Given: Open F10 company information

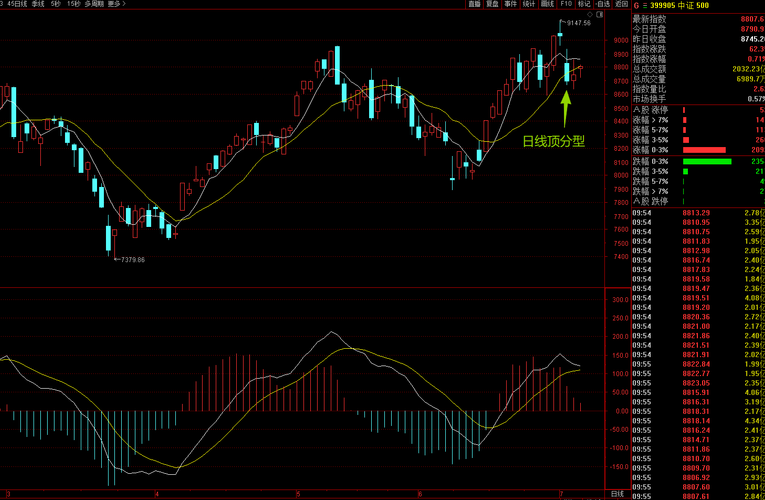Looking at the screenshot, I should pos(566,4).
